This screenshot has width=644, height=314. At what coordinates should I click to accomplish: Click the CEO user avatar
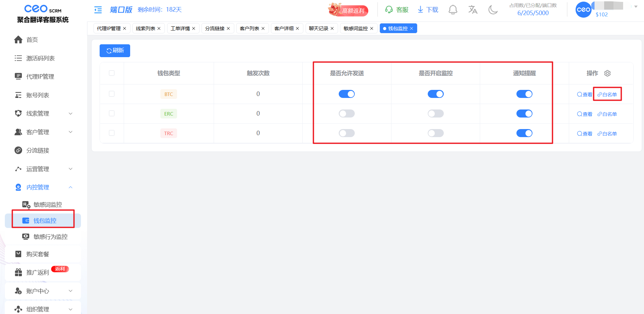[583, 10]
